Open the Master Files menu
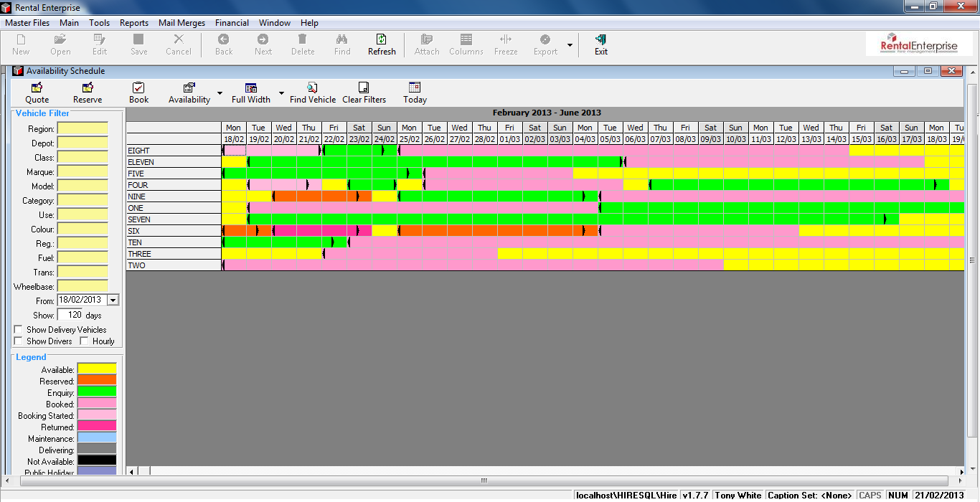 pos(27,23)
